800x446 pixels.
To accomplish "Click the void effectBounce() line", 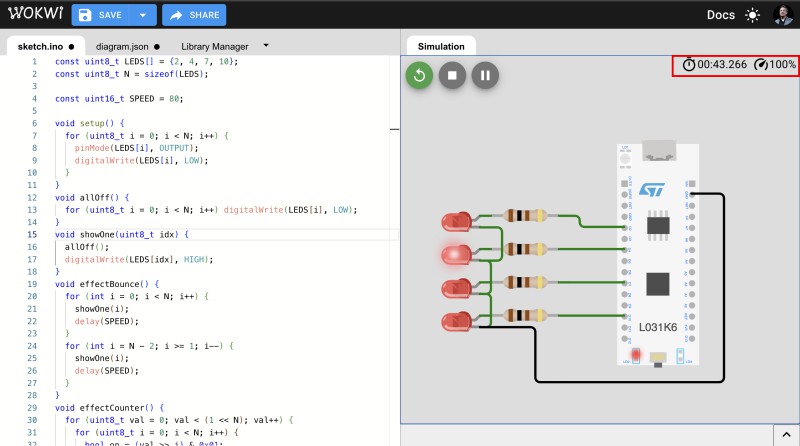I will (x=107, y=284).
